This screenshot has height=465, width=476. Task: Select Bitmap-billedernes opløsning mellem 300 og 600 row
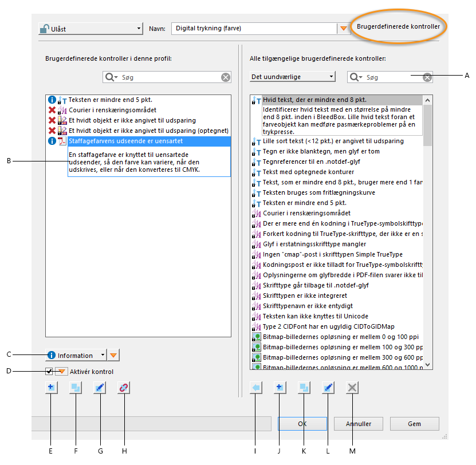click(337, 357)
